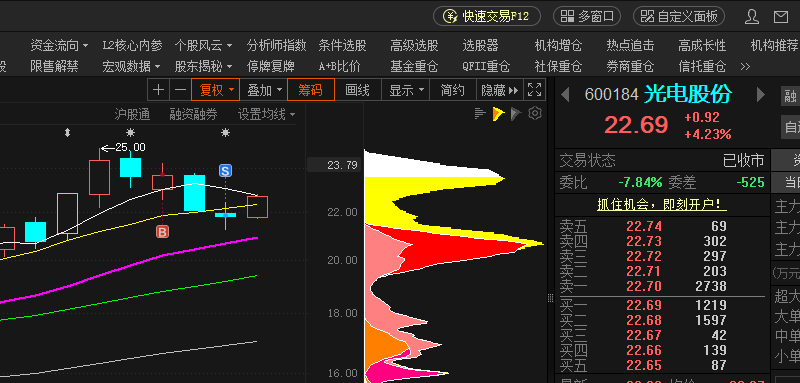
Task: Go to next stock with right arrow
Action: (761, 95)
